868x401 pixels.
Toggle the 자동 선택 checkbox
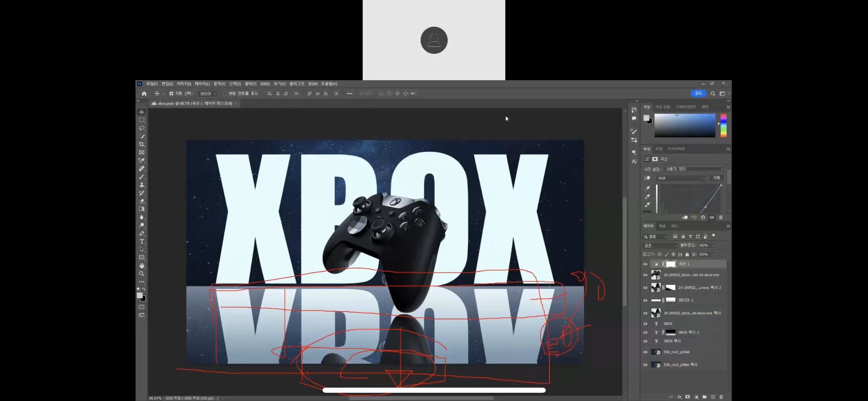(171, 94)
